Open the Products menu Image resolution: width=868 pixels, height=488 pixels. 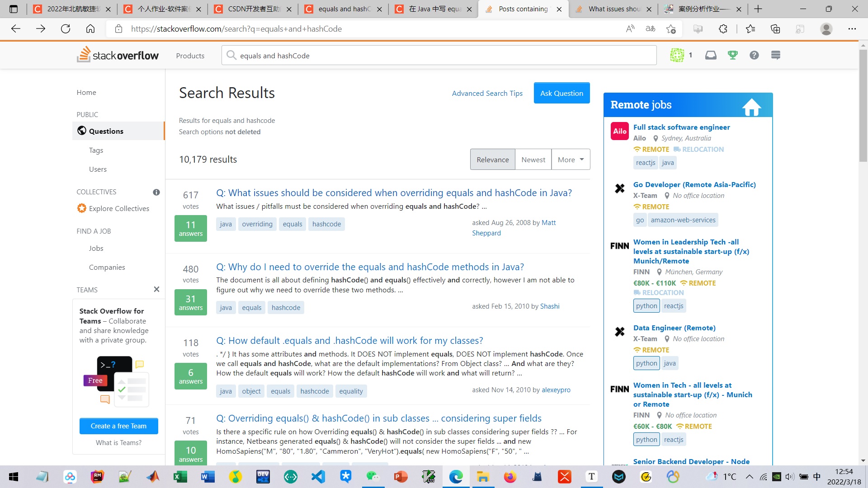[190, 56]
